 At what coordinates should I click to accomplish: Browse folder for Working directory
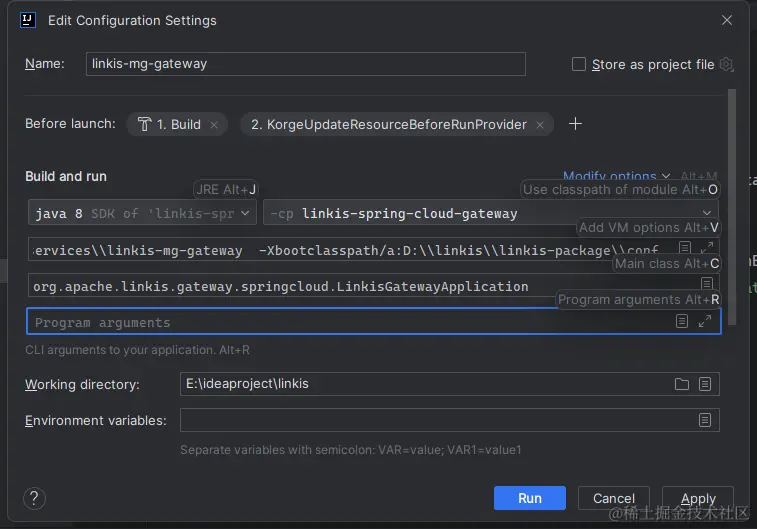click(x=682, y=384)
